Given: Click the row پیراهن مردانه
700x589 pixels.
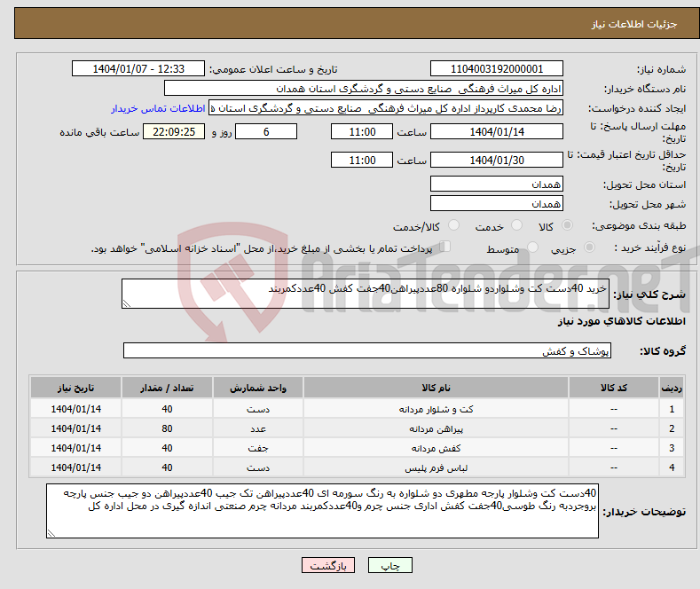Looking at the screenshot, I should (357, 428).
